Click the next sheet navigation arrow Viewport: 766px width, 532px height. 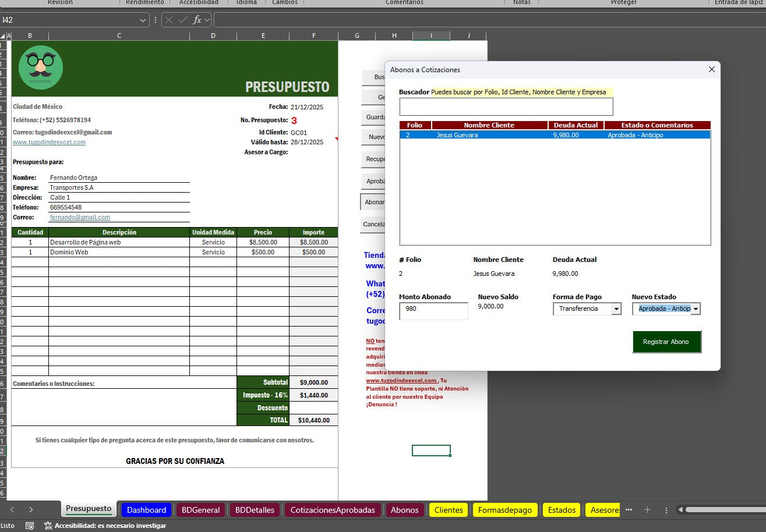point(31,510)
